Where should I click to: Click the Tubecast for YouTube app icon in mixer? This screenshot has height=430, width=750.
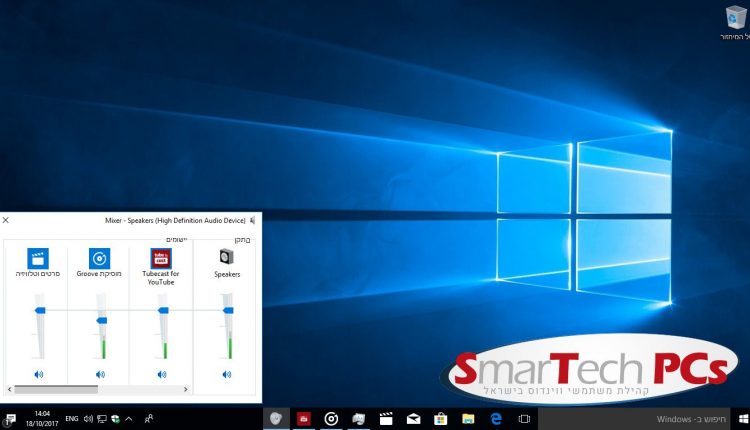pos(161,258)
